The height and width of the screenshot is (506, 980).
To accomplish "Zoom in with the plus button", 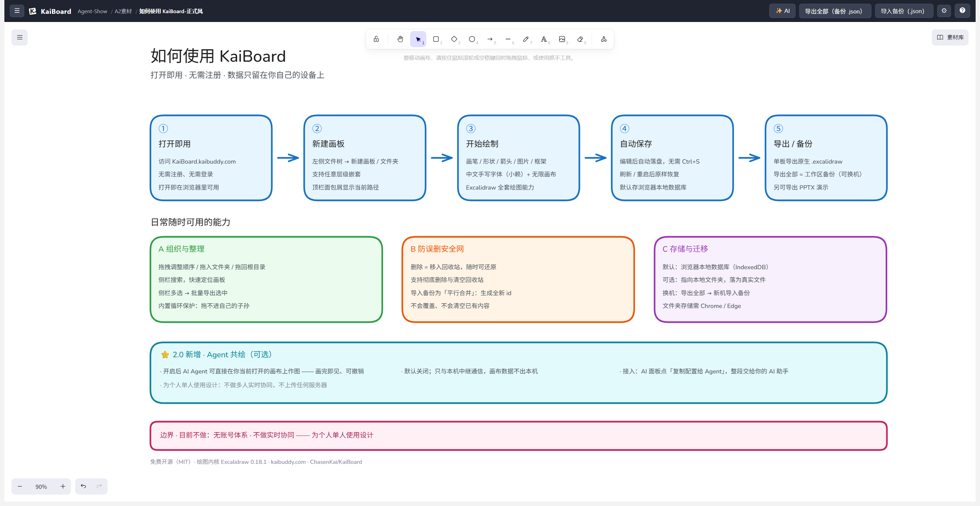I will click(63, 486).
